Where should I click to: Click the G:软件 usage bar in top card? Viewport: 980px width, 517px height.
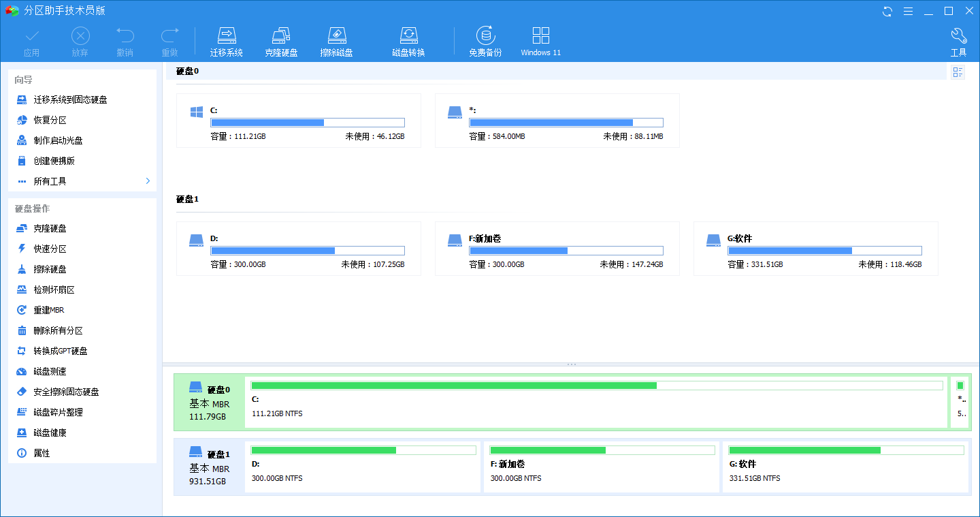click(825, 251)
